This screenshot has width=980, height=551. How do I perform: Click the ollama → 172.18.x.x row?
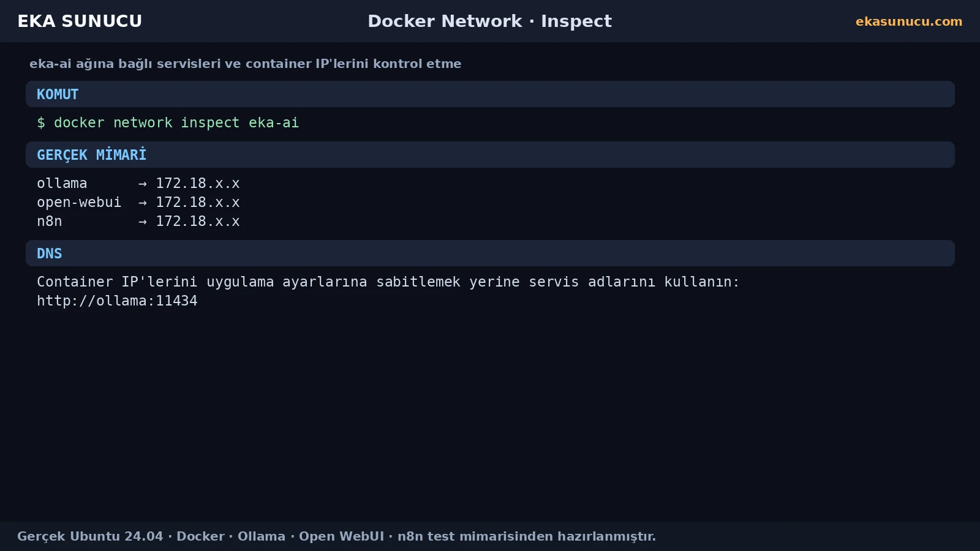(x=138, y=183)
